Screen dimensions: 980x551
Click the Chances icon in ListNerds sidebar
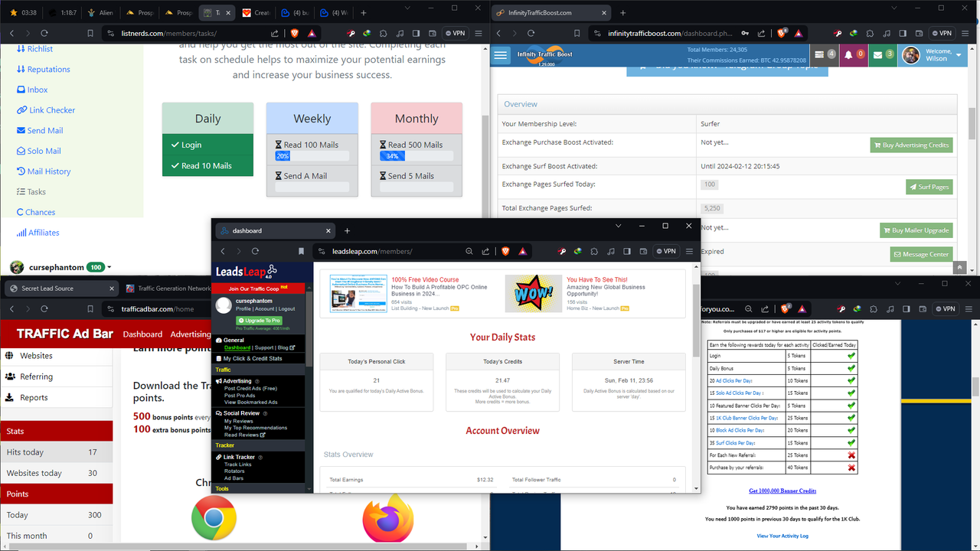tap(21, 212)
